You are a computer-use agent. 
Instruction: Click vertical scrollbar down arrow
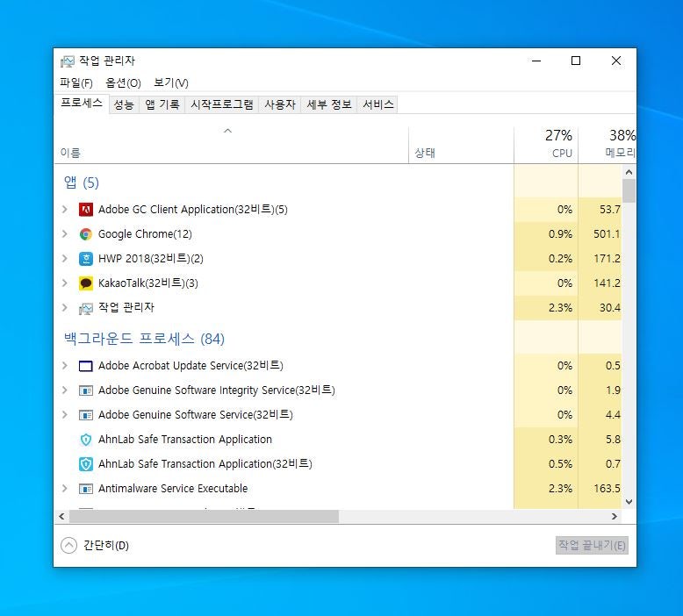pos(629,502)
